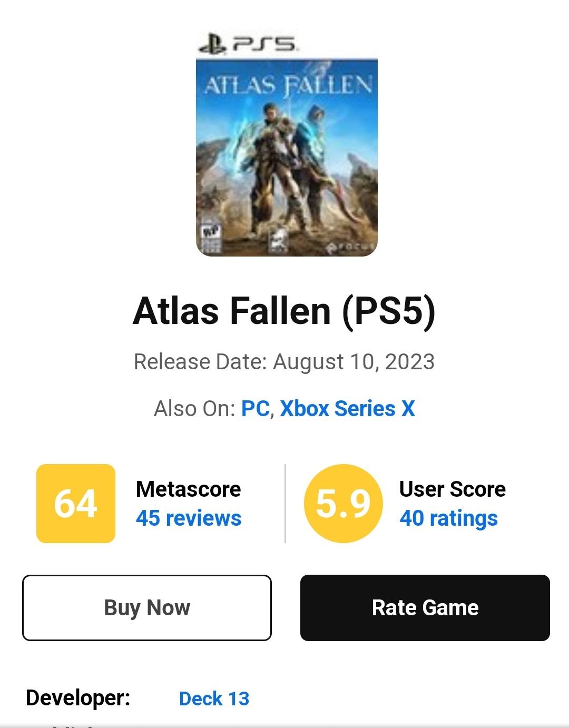The width and height of the screenshot is (569, 728).
Task: Click the User Score label
Action: (x=452, y=489)
